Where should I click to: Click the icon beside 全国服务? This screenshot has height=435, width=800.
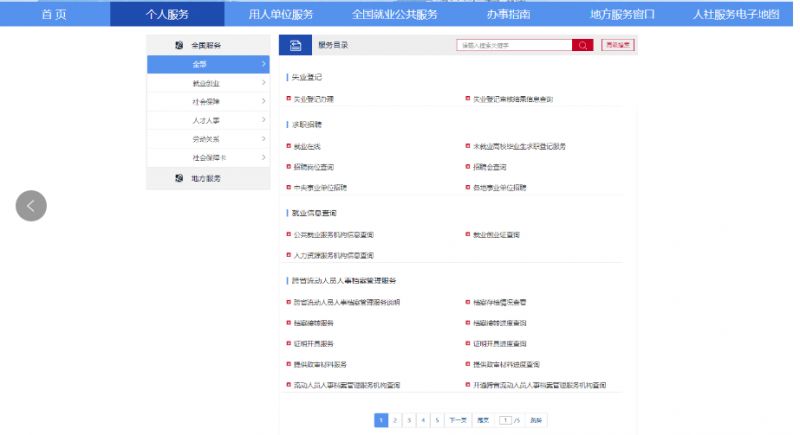coord(179,45)
